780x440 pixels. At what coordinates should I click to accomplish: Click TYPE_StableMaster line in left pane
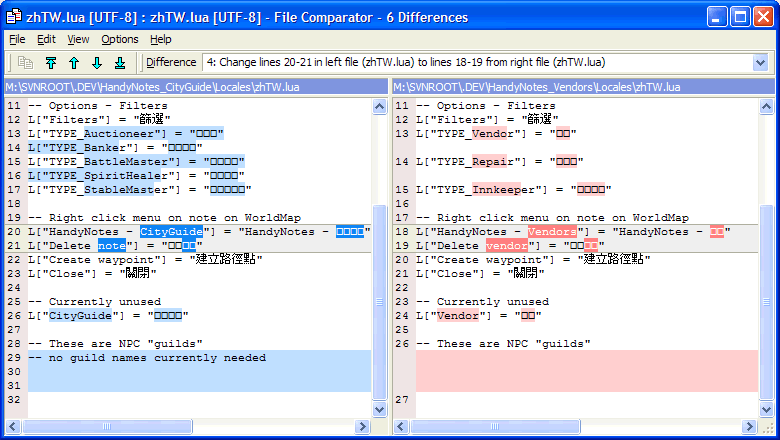(x=140, y=189)
